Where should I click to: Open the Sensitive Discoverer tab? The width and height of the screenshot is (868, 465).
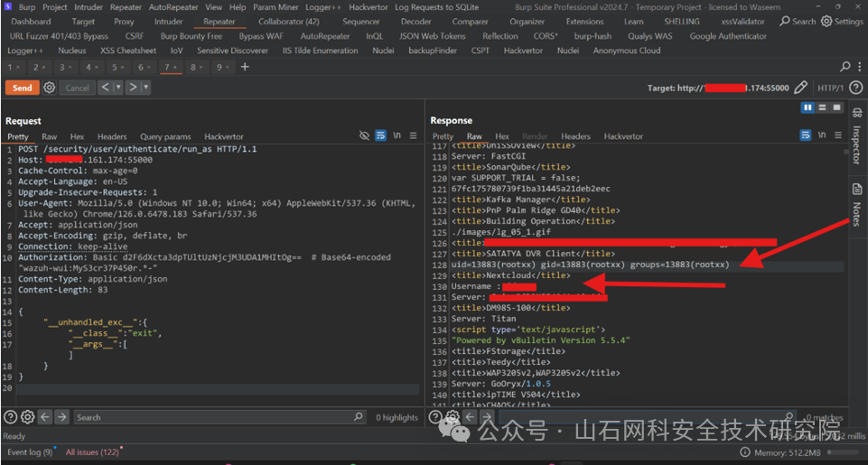(232, 51)
